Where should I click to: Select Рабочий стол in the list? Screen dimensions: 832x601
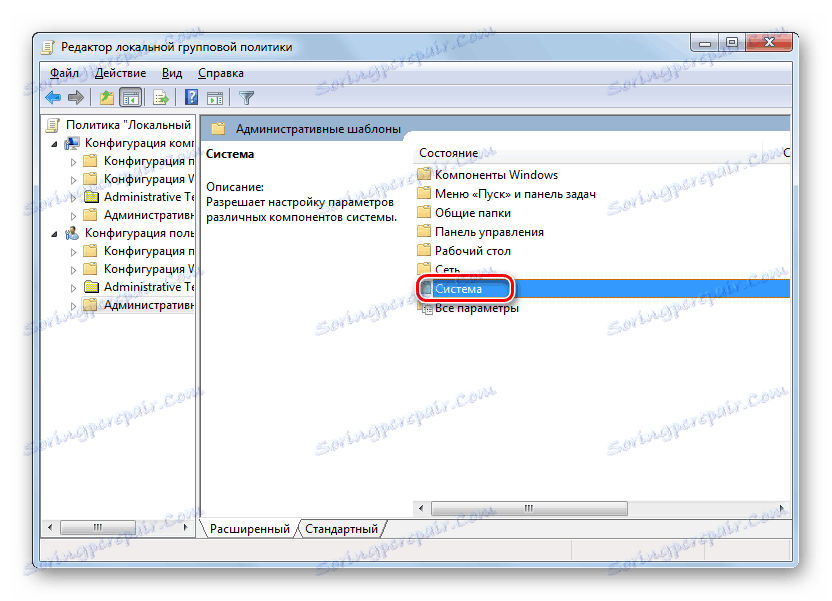[x=473, y=251]
